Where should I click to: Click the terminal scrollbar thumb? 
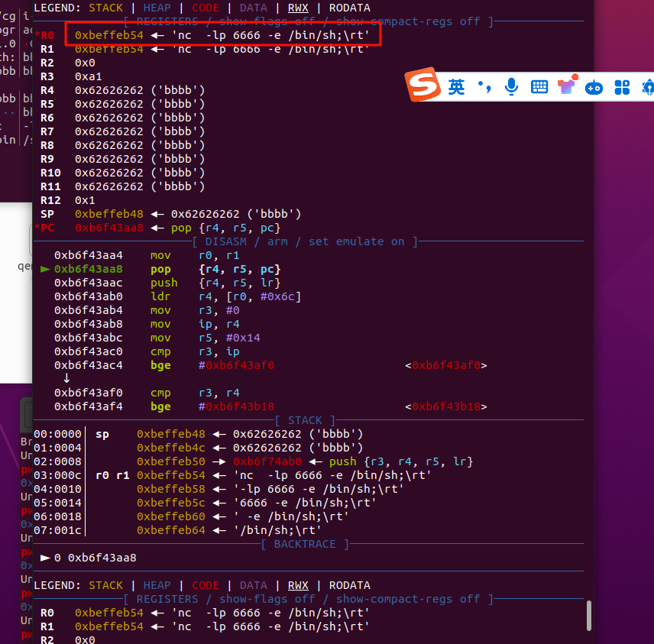point(589,616)
